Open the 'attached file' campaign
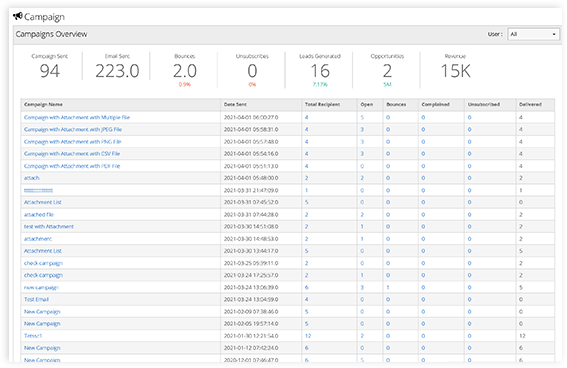Image resolution: width=567 pixels, height=368 pixels. pos(39,215)
